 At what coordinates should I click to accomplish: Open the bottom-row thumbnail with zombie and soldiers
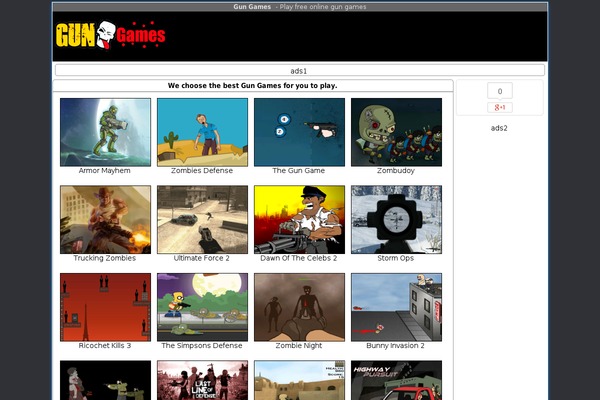105,380
